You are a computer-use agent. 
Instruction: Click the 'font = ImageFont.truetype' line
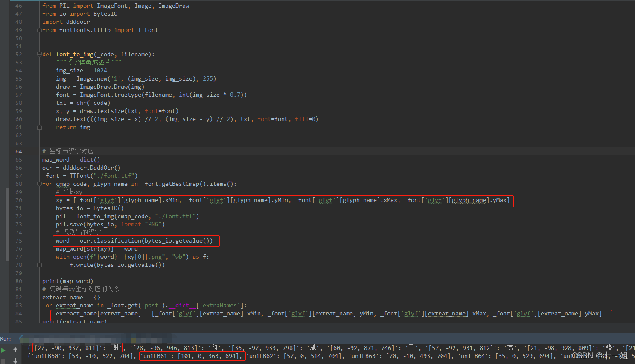(151, 95)
